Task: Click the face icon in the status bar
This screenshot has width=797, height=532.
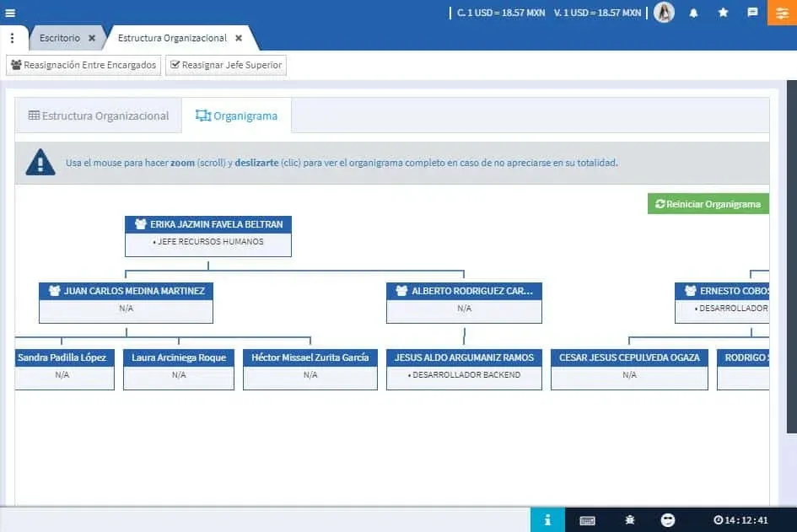Action: pyautogui.click(x=668, y=519)
